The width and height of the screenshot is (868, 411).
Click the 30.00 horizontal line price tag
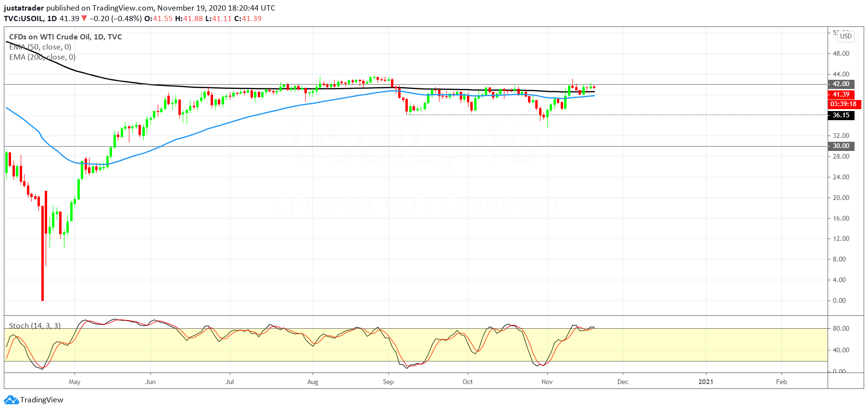pyautogui.click(x=841, y=146)
